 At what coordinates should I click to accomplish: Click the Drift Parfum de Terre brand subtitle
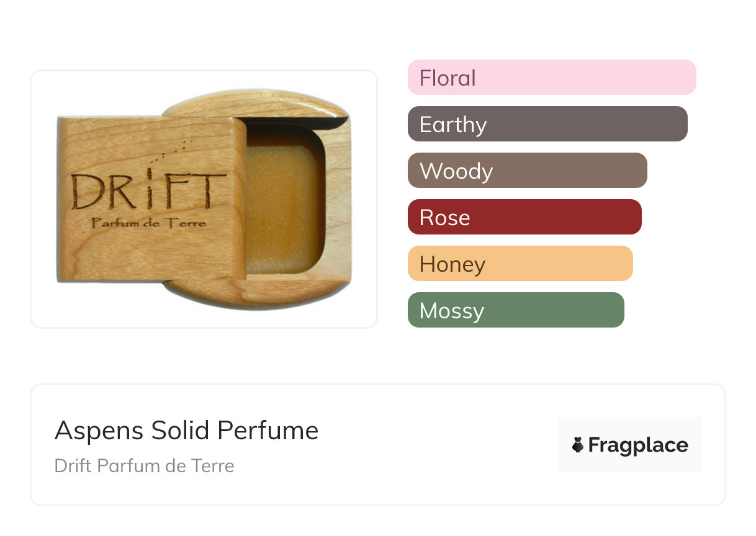click(144, 466)
